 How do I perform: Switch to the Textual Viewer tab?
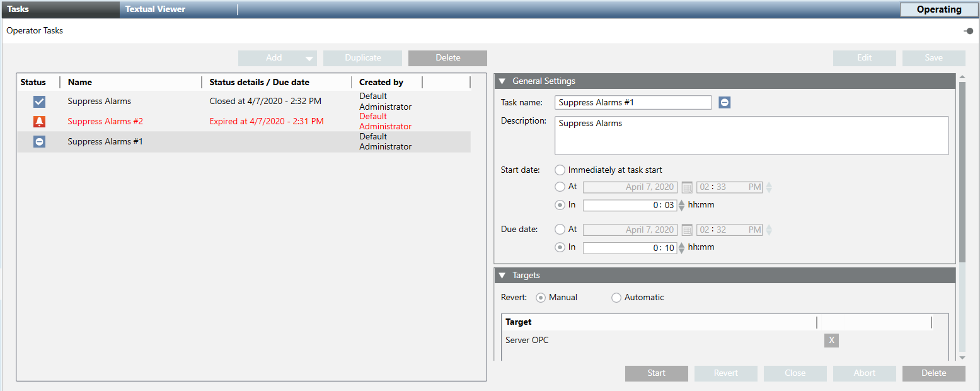(155, 9)
